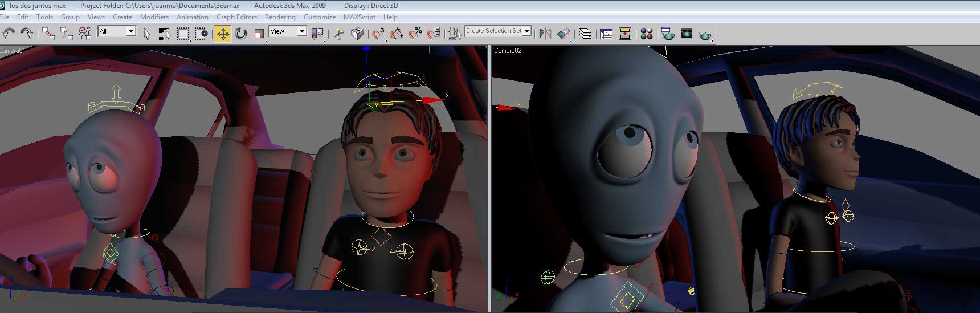
Task: Toggle the Percent Snap magnet
Action: (x=415, y=34)
